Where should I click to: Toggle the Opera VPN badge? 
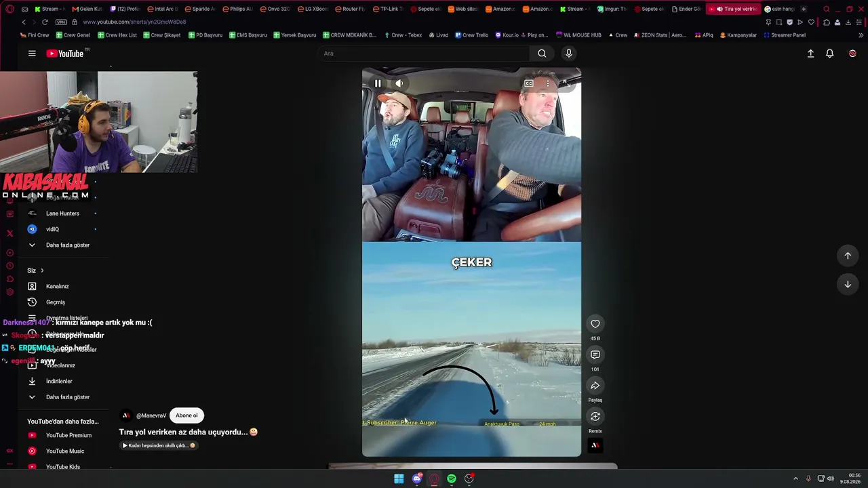(61, 22)
